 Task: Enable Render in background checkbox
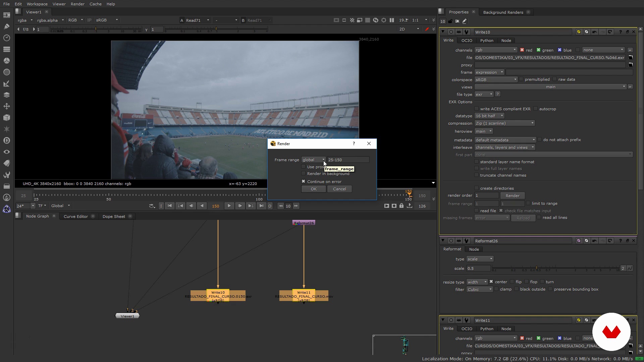(x=304, y=174)
